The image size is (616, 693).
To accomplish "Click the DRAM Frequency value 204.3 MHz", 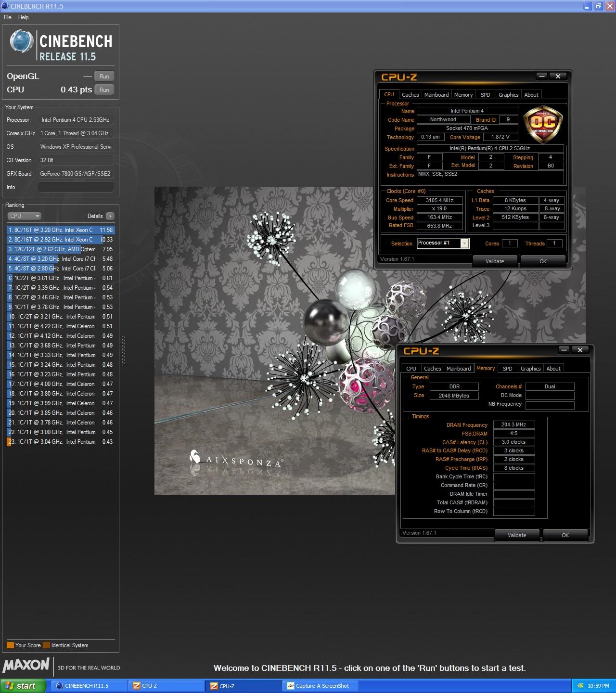I will (x=514, y=425).
